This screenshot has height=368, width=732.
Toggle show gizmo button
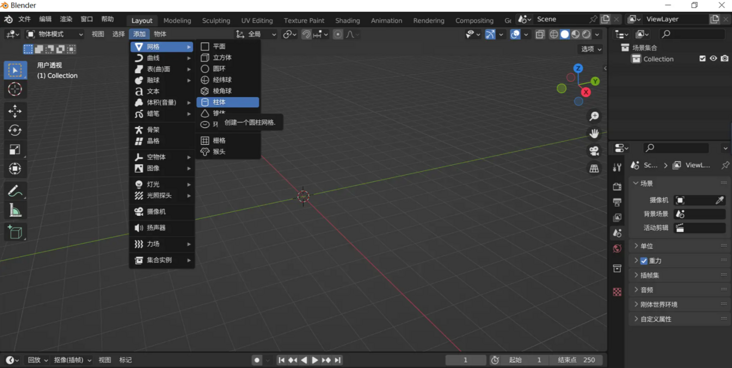tap(490, 34)
